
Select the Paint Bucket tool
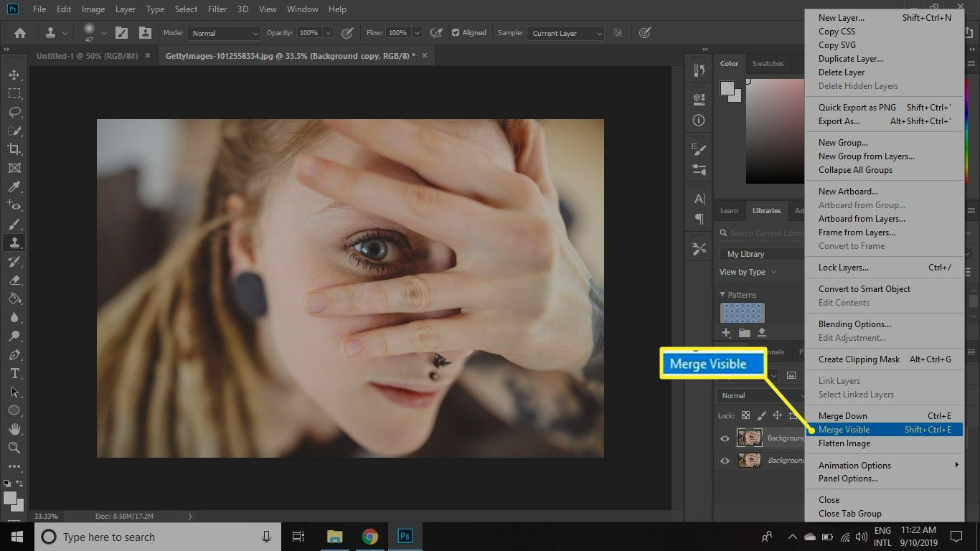14,299
